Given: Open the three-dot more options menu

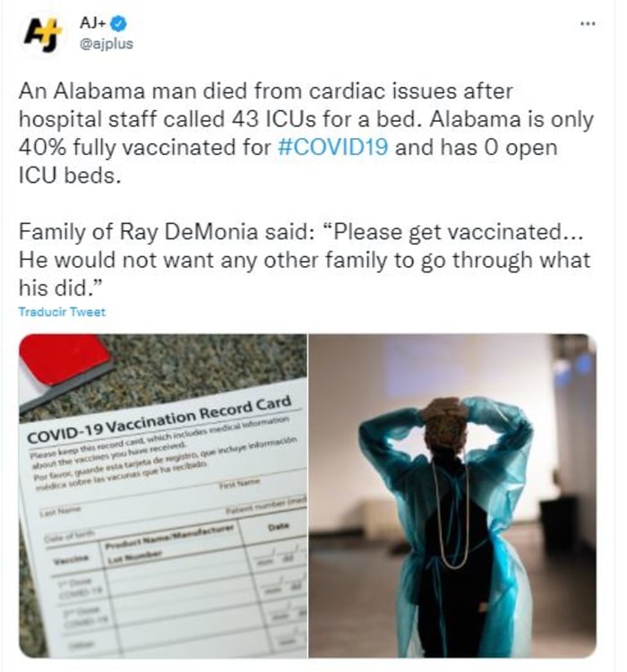Looking at the screenshot, I should click(x=588, y=23).
